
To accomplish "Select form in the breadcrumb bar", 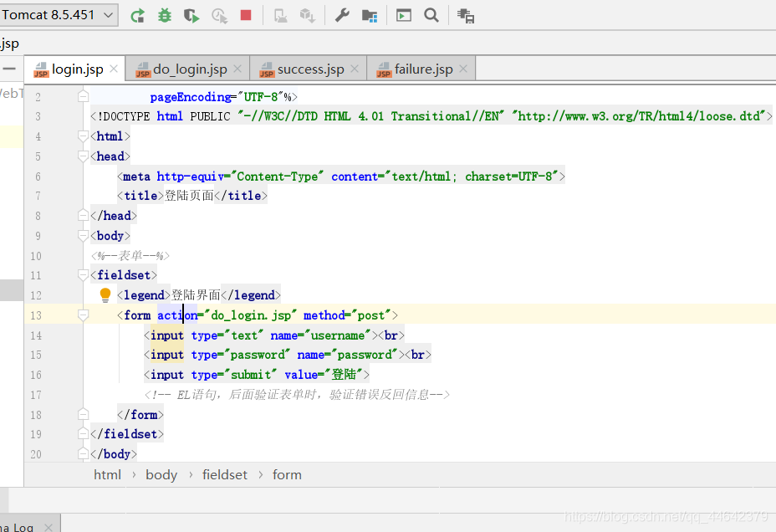I will tap(287, 475).
